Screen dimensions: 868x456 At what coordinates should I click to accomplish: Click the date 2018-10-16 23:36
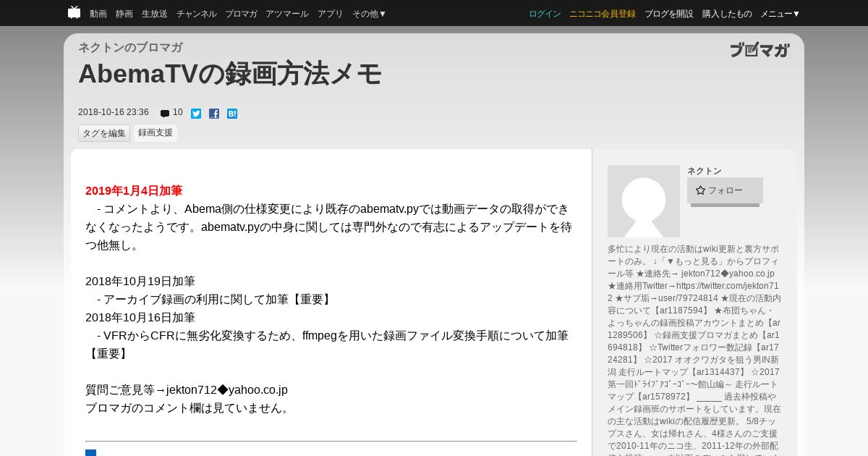(114, 112)
